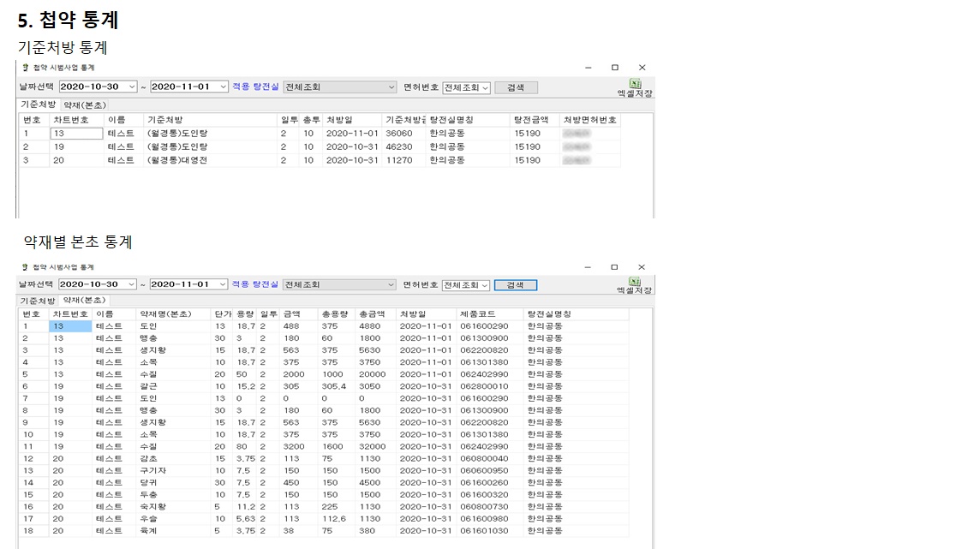980x549 pixels.
Task: Maximize the 약재별 본초 통계 window
Action: (614, 267)
